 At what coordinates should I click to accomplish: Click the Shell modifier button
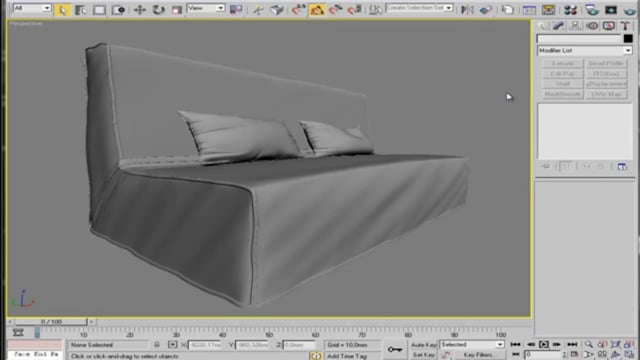point(563,84)
